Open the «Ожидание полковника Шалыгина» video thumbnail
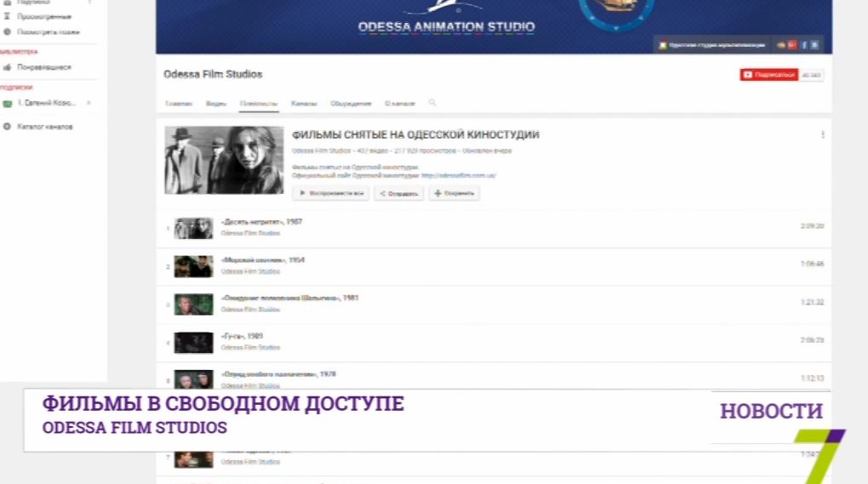Image resolution: width=868 pixels, height=484 pixels. (x=193, y=305)
